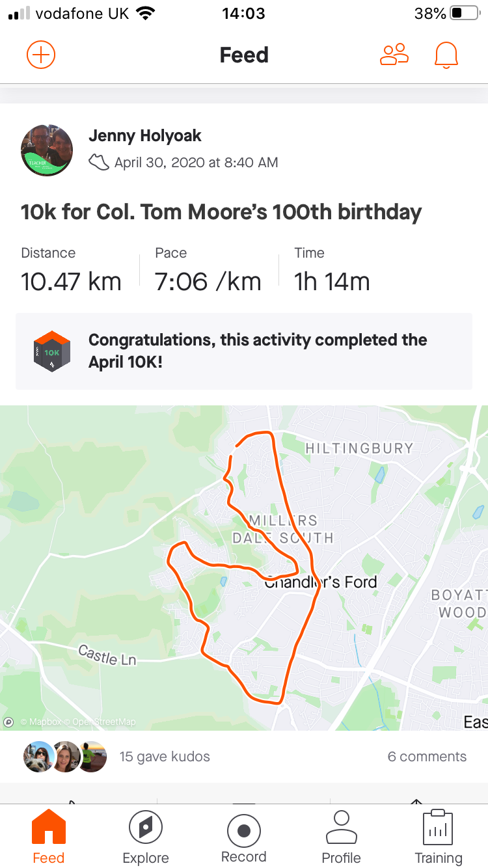This screenshot has height=868, width=488.
Task: Tap Jenny Holyoak's profile picture
Action: tap(46, 150)
